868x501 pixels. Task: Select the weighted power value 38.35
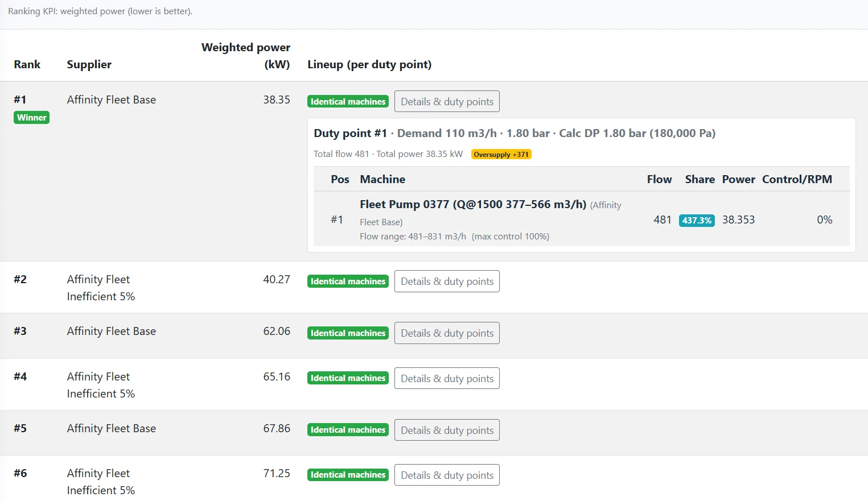(x=277, y=100)
